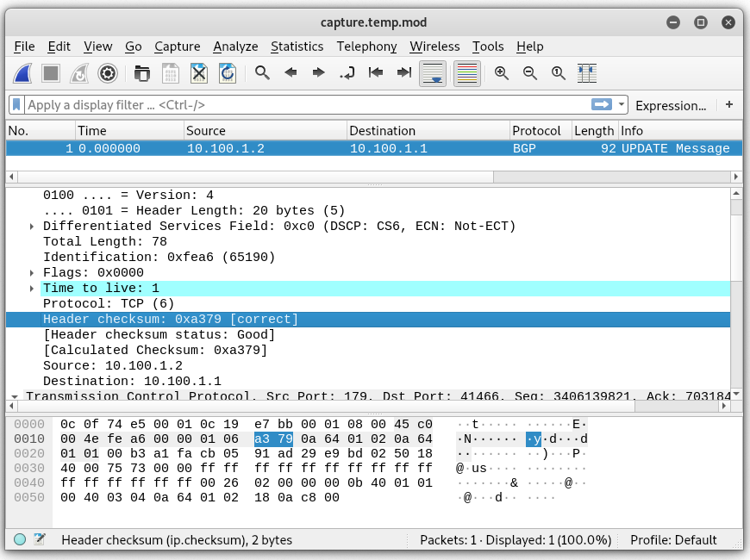The width and height of the screenshot is (750, 560).
Task: Click into the display filter field
Action: point(302,105)
